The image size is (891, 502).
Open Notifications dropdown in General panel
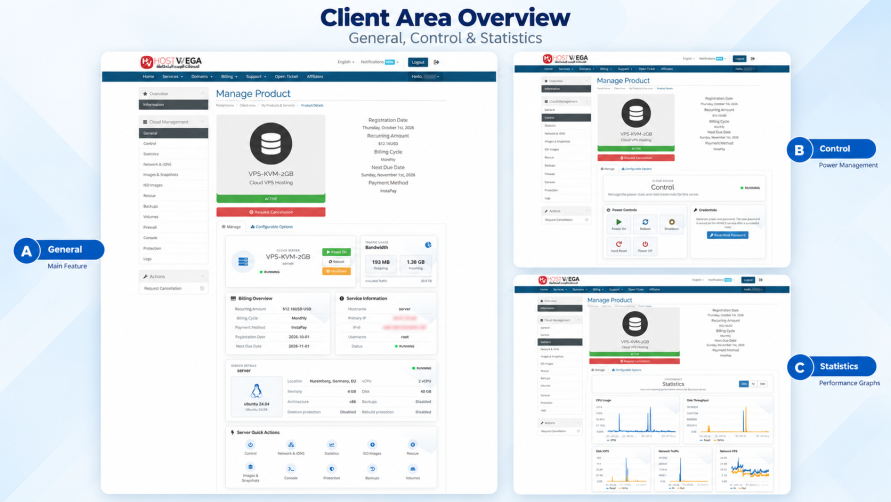[380, 62]
